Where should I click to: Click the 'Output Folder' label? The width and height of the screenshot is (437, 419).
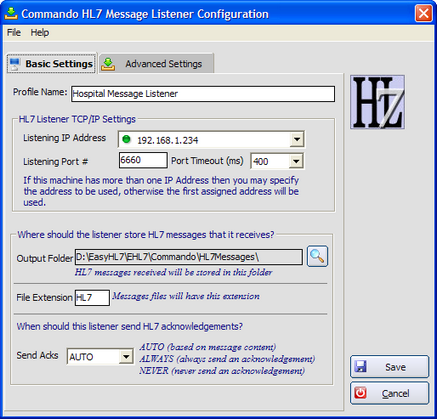pyautogui.click(x=45, y=258)
